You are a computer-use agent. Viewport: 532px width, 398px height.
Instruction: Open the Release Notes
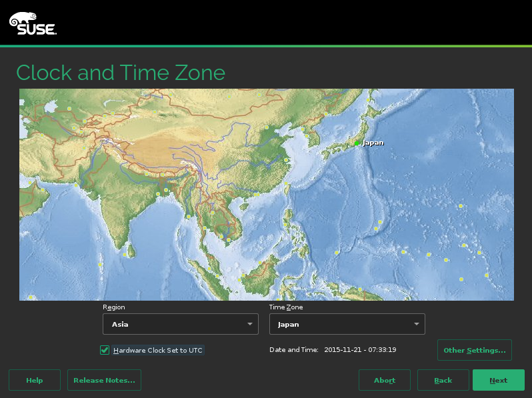104,380
